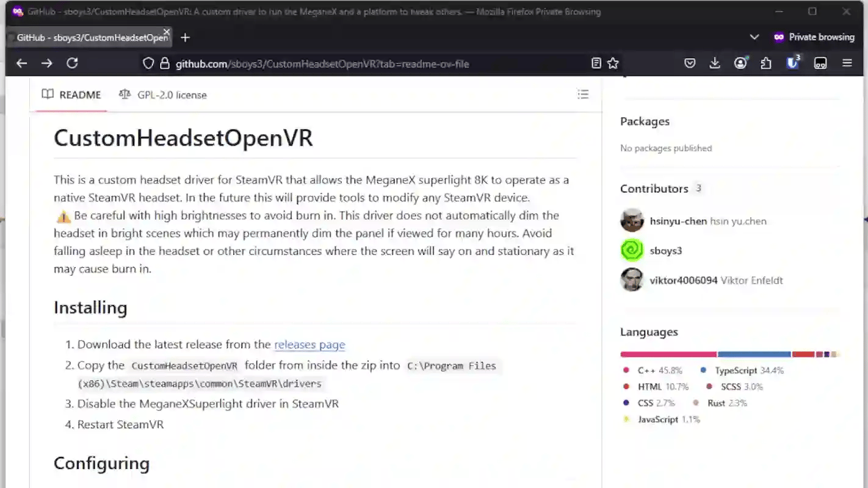
Task: Close the GitHub CustomHeadsetOpenVR tab
Action: tap(166, 32)
